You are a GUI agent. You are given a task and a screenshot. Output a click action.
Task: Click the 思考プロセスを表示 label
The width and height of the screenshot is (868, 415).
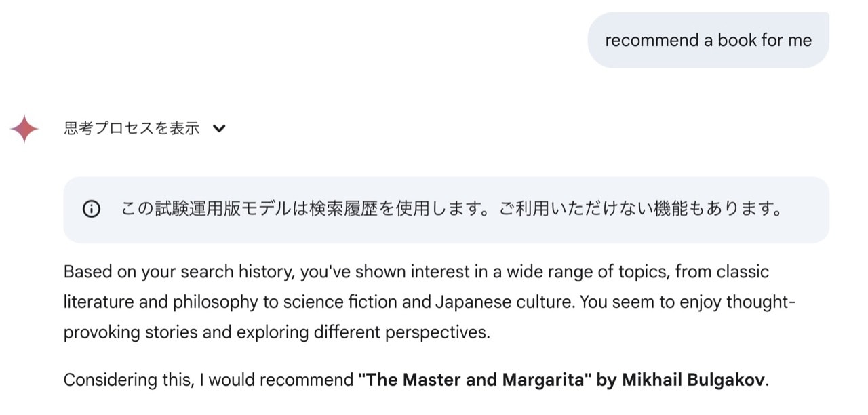[132, 128]
